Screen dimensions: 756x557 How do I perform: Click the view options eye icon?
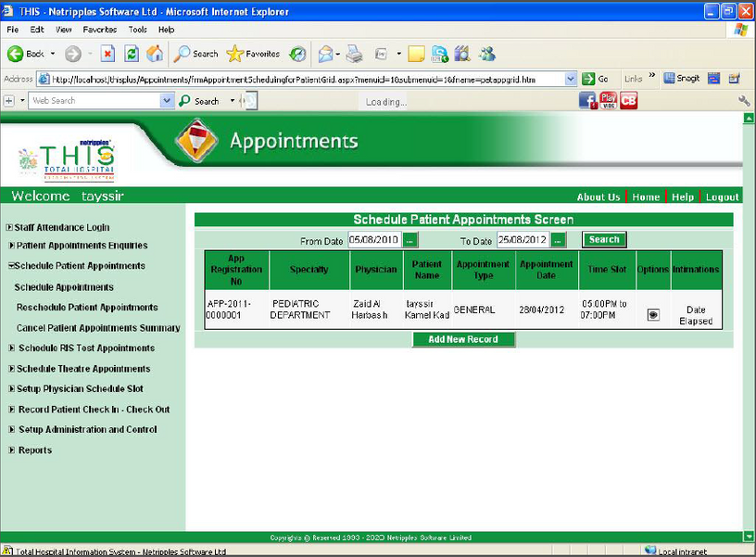(653, 315)
